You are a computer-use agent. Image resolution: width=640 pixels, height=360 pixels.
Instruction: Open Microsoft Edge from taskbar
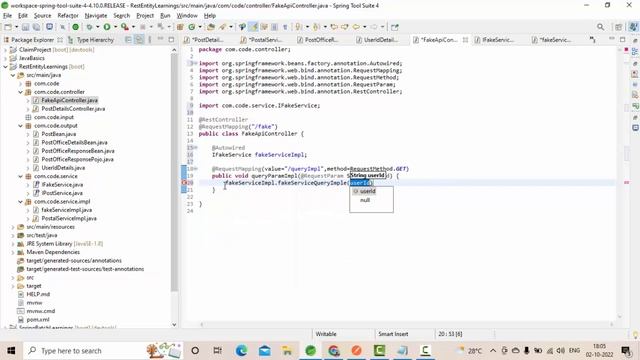coord(241,350)
